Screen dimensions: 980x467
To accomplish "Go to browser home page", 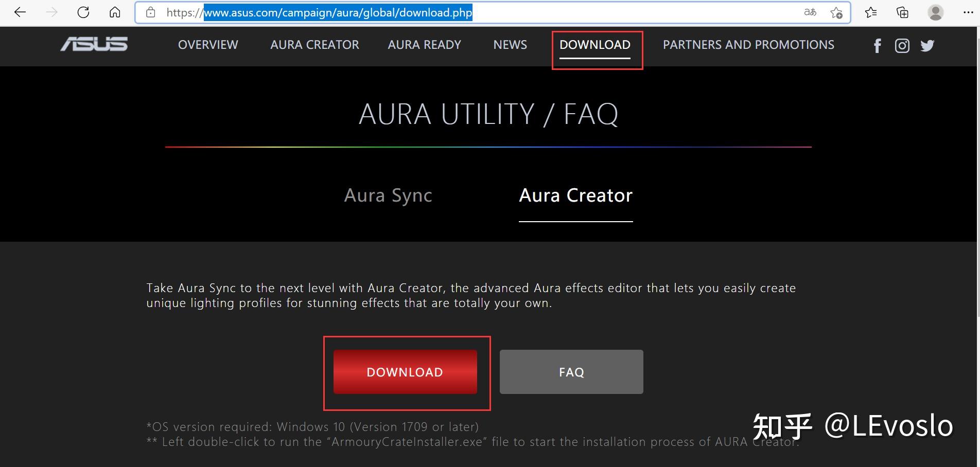I will click(x=114, y=12).
